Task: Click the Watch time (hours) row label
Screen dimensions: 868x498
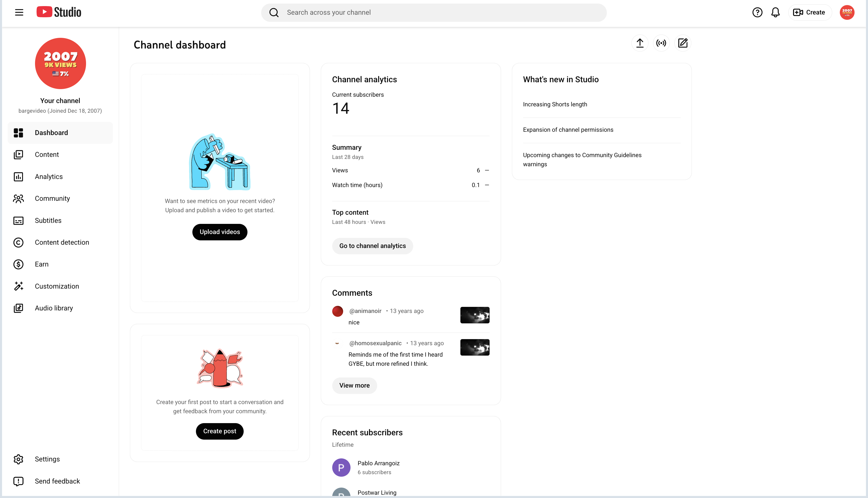Action: click(x=357, y=185)
